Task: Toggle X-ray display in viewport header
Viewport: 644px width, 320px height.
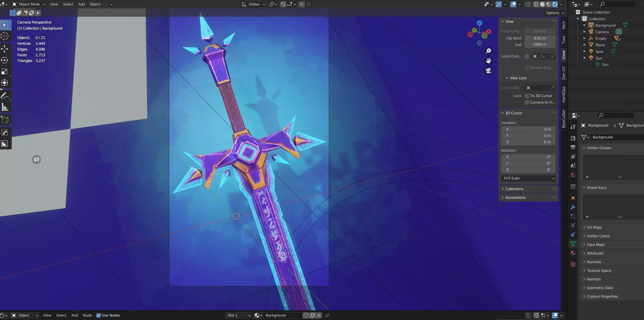Action: pyautogui.click(x=528, y=4)
